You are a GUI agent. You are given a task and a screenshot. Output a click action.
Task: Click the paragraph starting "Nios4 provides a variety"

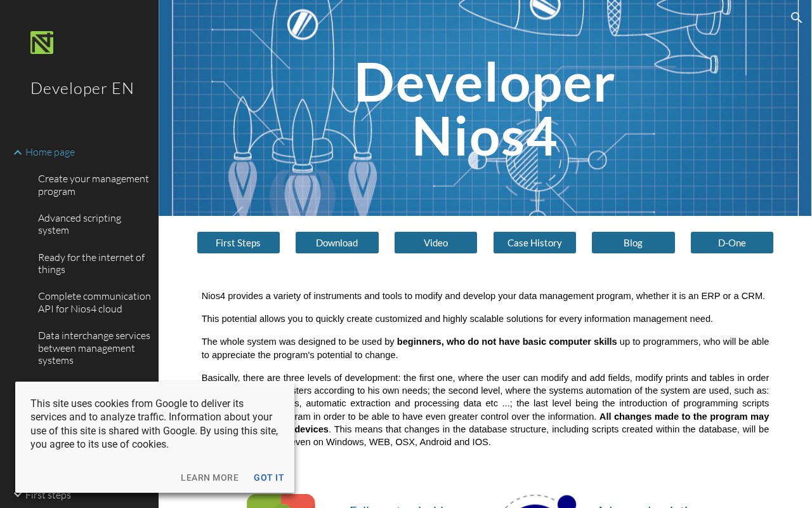483,296
